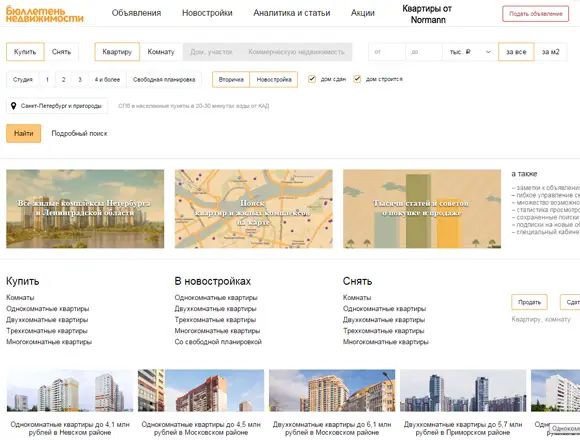Select Дом, участок property type
580x440 pixels.
coord(212,52)
